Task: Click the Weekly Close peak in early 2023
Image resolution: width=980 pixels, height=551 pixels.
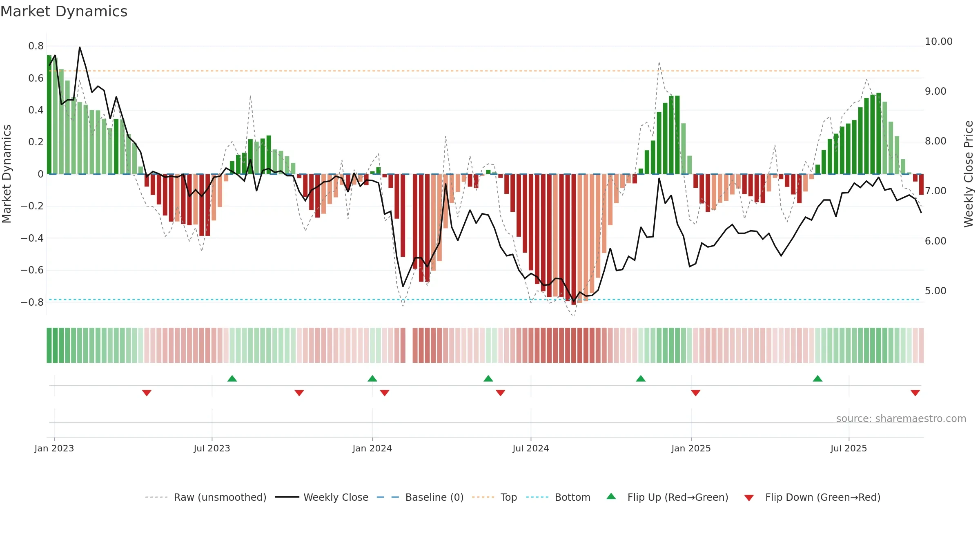Action: (x=80, y=47)
